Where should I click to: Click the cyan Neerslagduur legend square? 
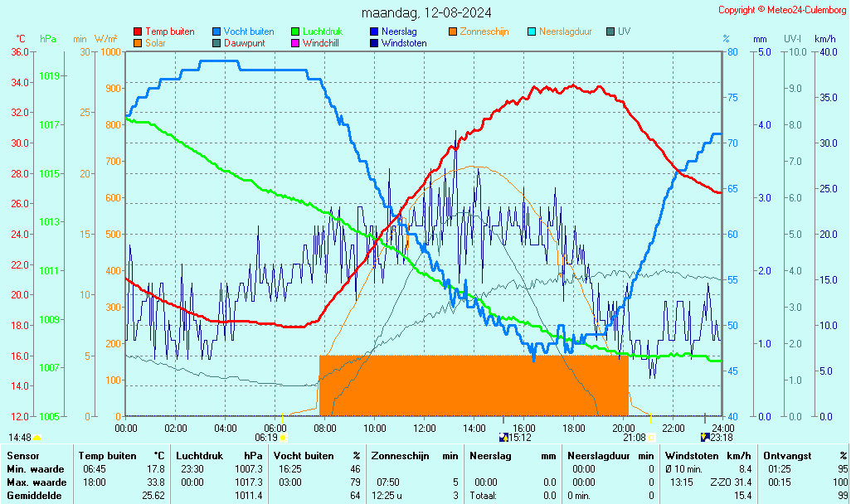tap(532, 31)
